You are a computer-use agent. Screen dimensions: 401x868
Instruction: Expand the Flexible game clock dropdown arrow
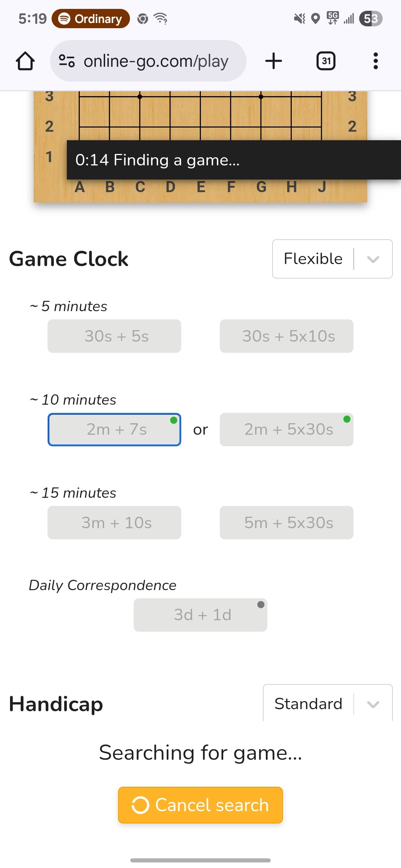[x=373, y=259]
